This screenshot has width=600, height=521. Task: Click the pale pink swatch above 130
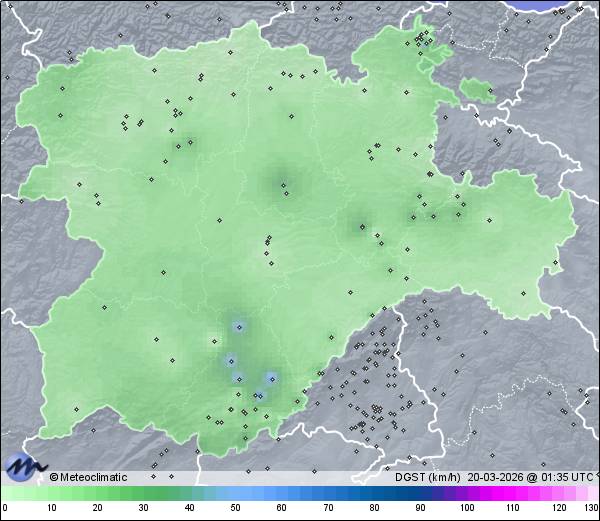point(591,494)
